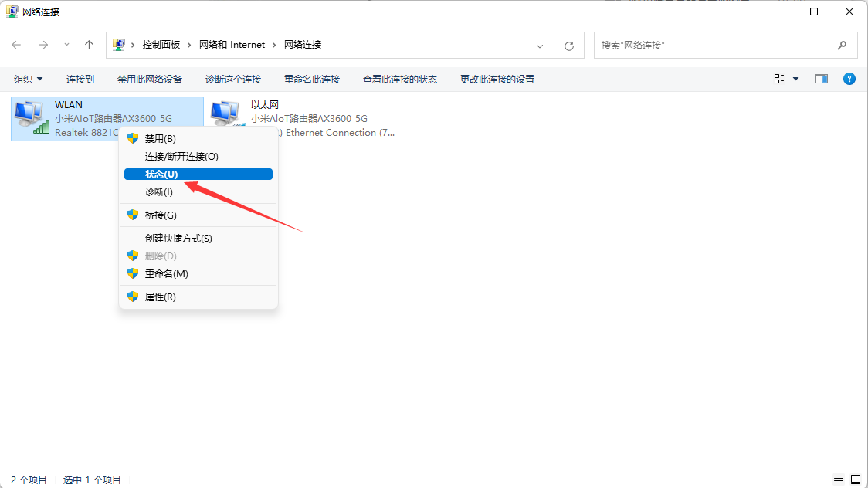Switch to details view at bottom right
Image resolution: width=868 pixels, height=488 pixels.
(837, 479)
